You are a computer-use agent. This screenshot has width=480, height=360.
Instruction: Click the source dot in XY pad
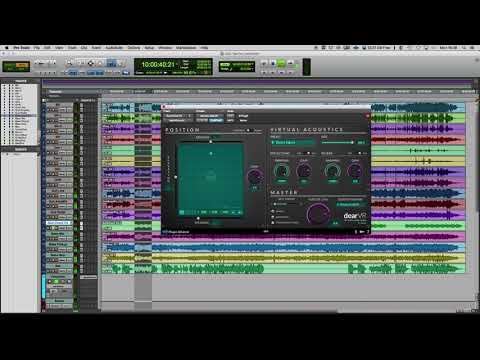(211, 154)
